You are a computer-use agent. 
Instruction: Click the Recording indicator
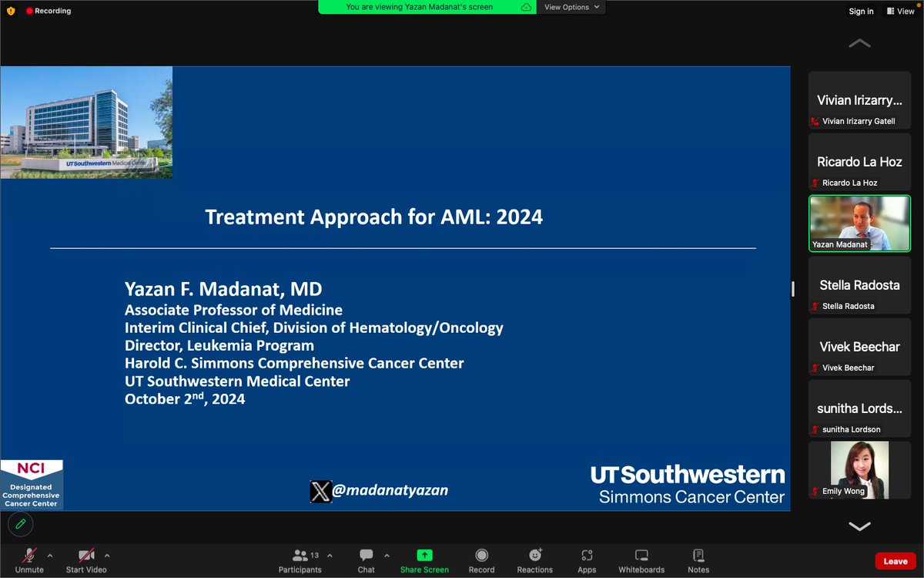point(49,12)
